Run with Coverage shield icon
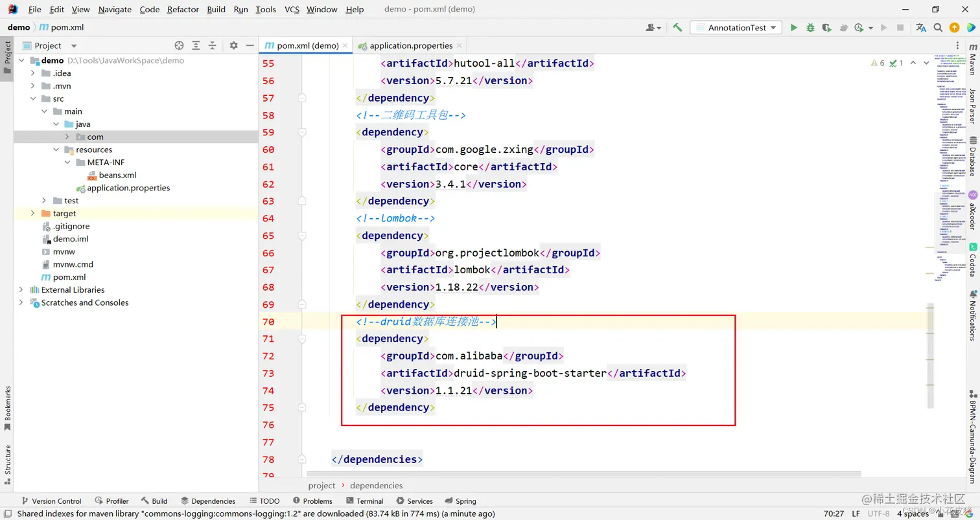 826,28
